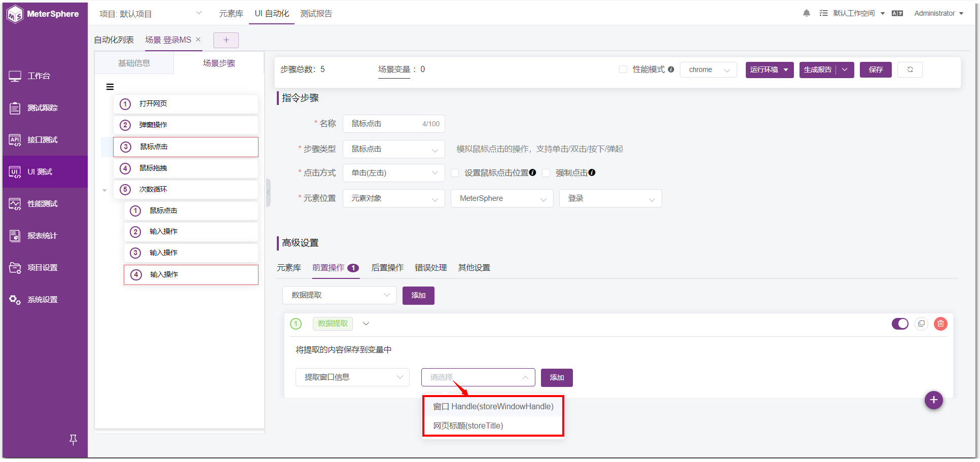Viewport: 980px width, 462px height.
Task: Collapse the 次数循环 step tree
Action: pos(104,190)
